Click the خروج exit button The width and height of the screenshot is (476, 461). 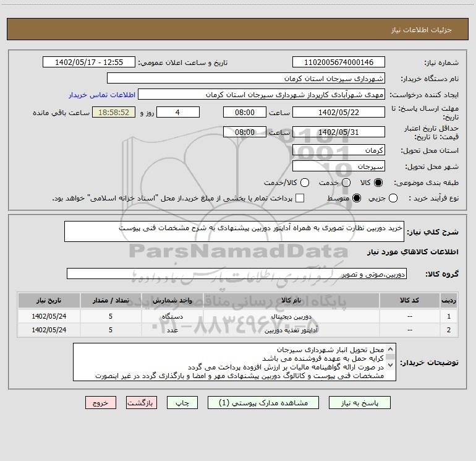[101, 403]
